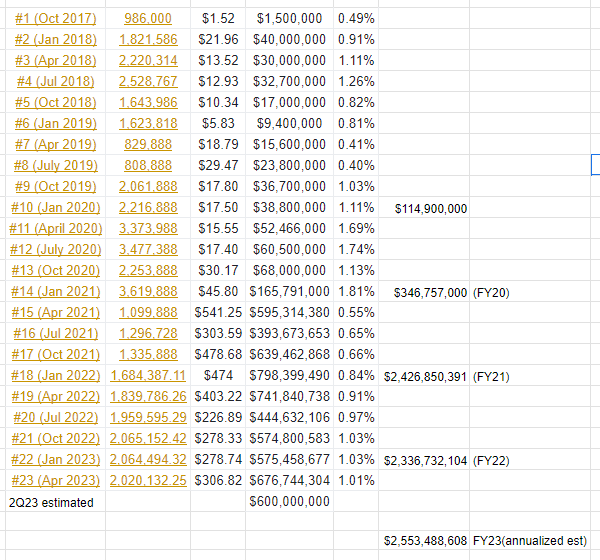Select the cell showing 0.49%
The image size is (600, 560).
click(x=356, y=18)
